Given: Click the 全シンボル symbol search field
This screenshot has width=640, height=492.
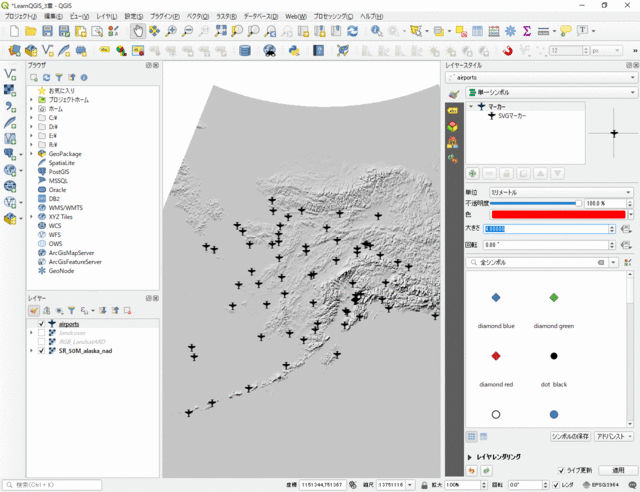Looking at the screenshot, I should (537, 263).
